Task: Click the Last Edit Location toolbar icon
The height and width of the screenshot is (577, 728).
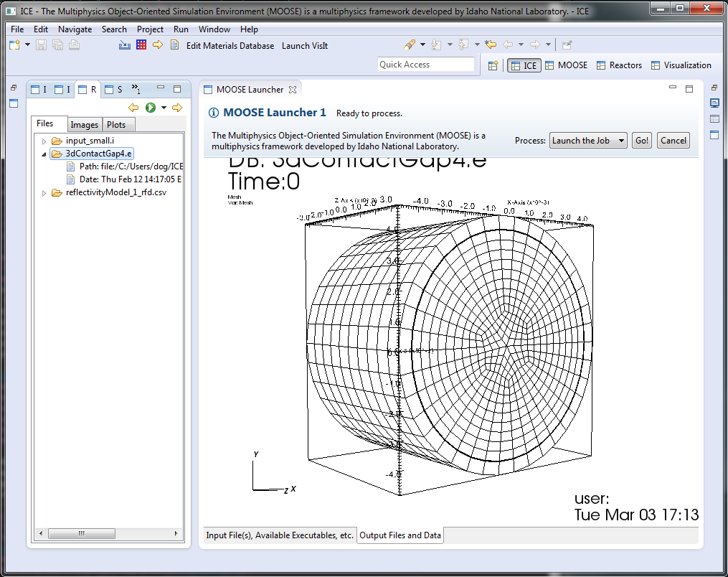Action: point(491,45)
